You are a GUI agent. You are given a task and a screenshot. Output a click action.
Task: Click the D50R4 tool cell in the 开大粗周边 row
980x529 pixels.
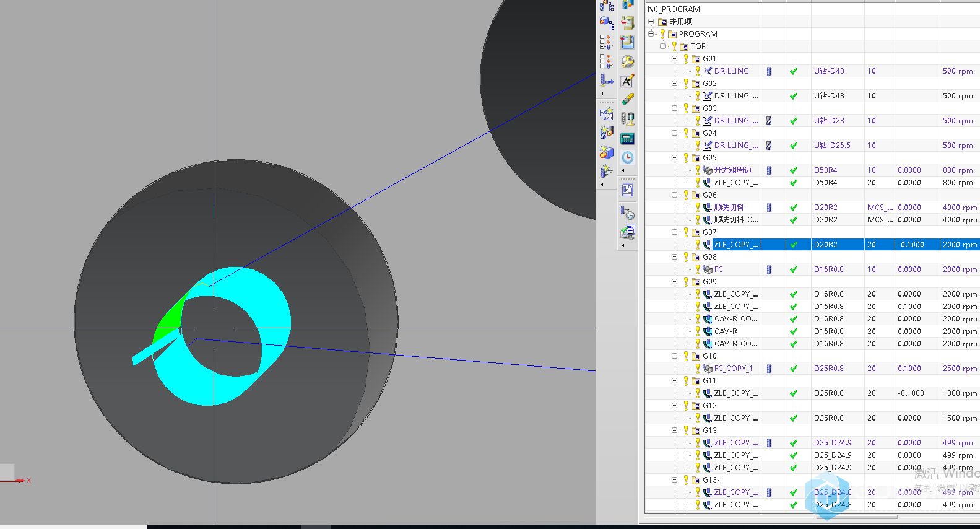tap(825, 170)
